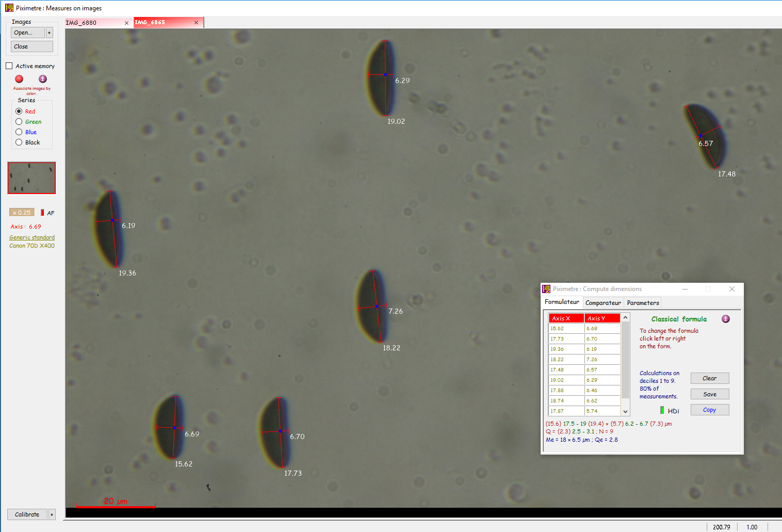
Task: Select the Green series radio button
Action: pos(19,122)
